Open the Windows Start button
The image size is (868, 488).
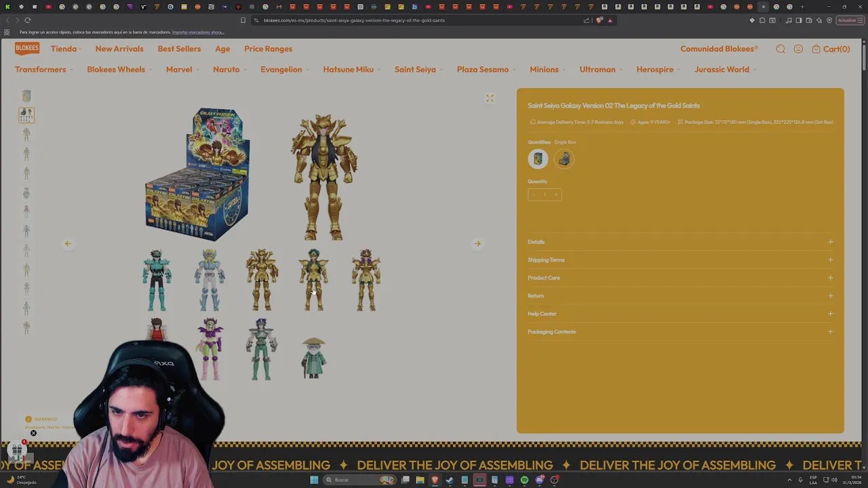(x=314, y=480)
